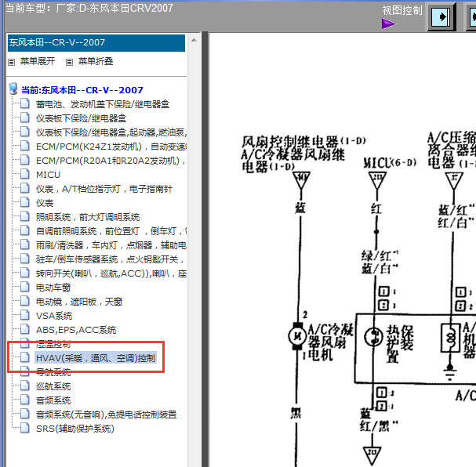Click the view control arrow-to-bar button
This screenshot has height=467, width=476.
(x=441, y=16)
